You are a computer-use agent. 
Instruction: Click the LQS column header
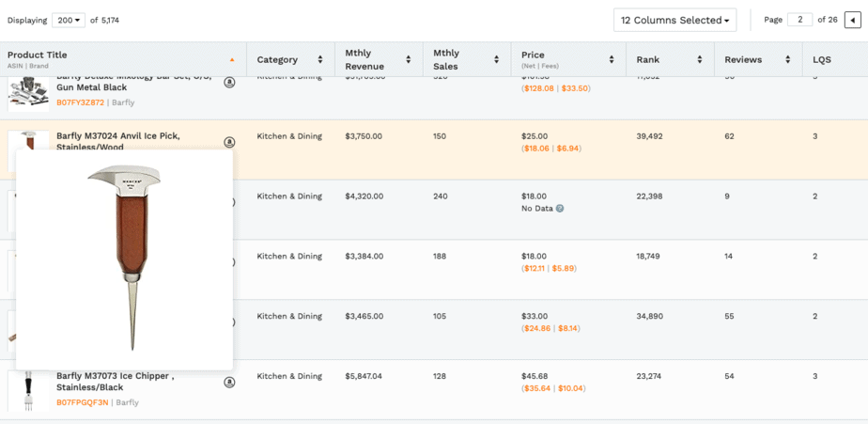pyautogui.click(x=821, y=60)
